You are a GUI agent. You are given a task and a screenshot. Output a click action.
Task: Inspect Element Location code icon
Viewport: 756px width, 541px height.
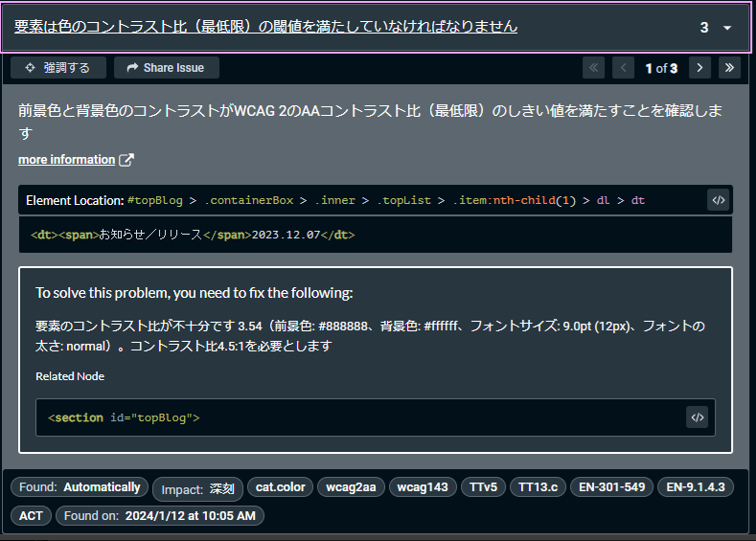(719, 200)
